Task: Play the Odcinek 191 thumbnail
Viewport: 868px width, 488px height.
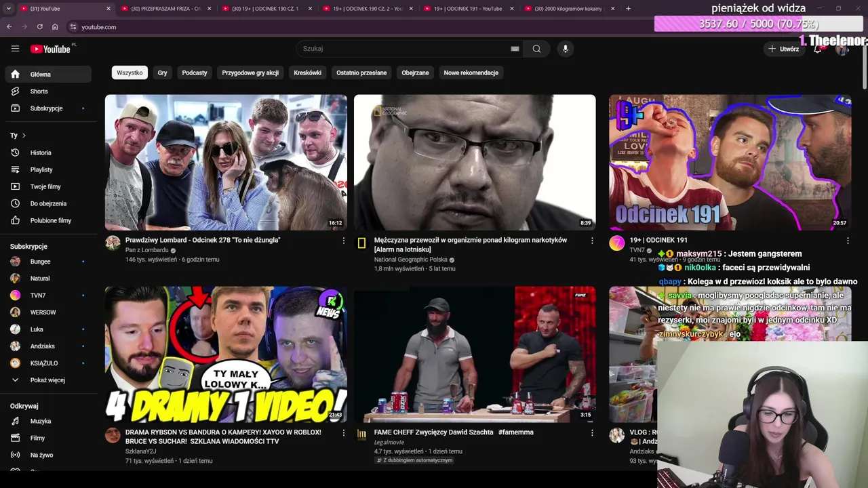Action: pyautogui.click(x=730, y=163)
